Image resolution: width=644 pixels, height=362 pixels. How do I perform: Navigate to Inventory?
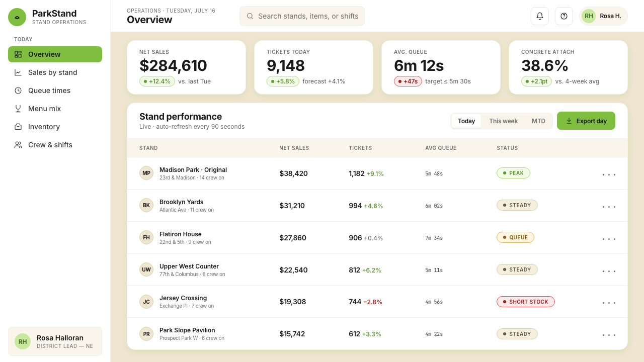pyautogui.click(x=55, y=127)
